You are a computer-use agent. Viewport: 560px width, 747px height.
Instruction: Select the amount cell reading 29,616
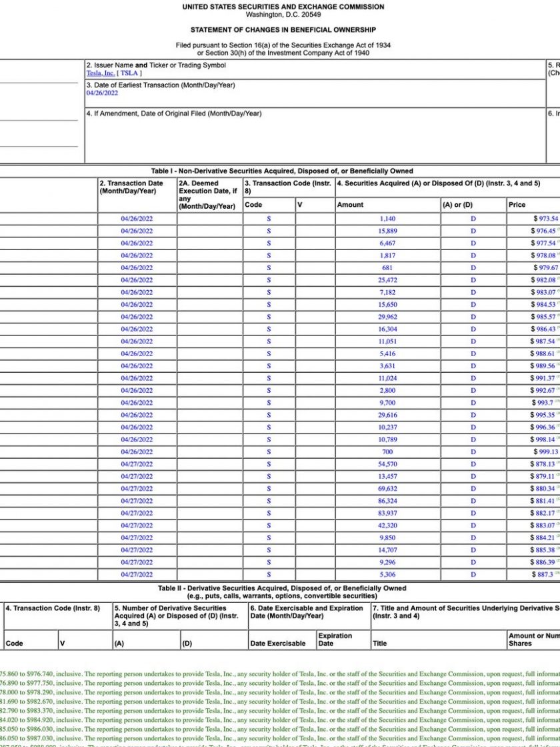[x=387, y=416]
